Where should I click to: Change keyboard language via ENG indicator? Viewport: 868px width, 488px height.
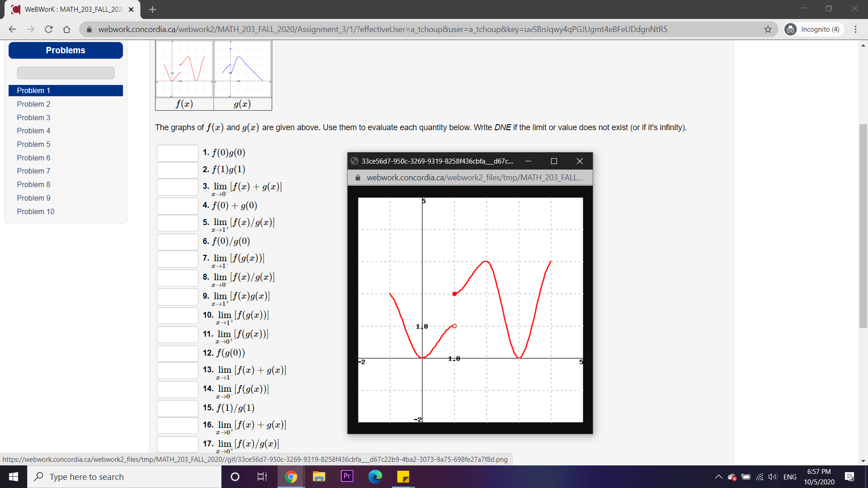(x=790, y=476)
